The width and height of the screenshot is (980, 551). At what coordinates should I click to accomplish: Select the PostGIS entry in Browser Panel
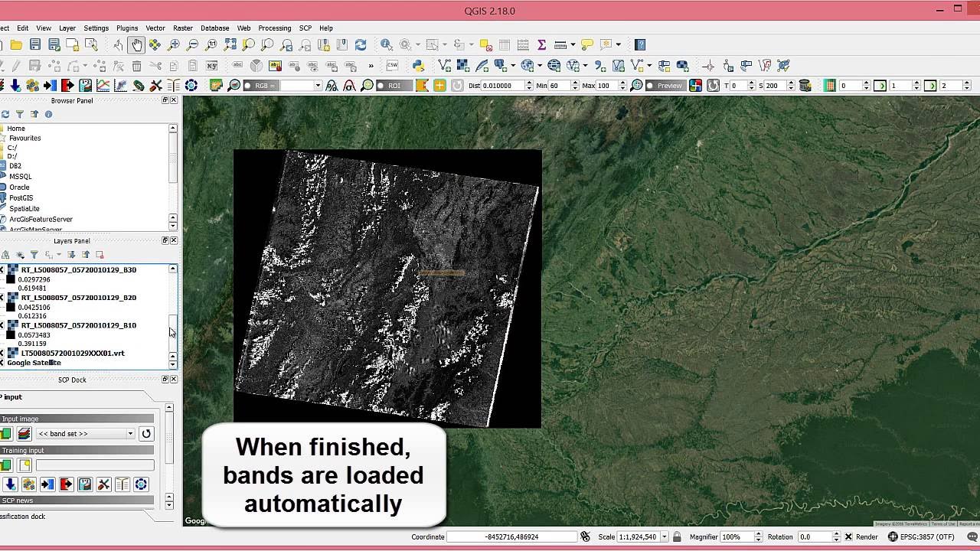(21, 197)
